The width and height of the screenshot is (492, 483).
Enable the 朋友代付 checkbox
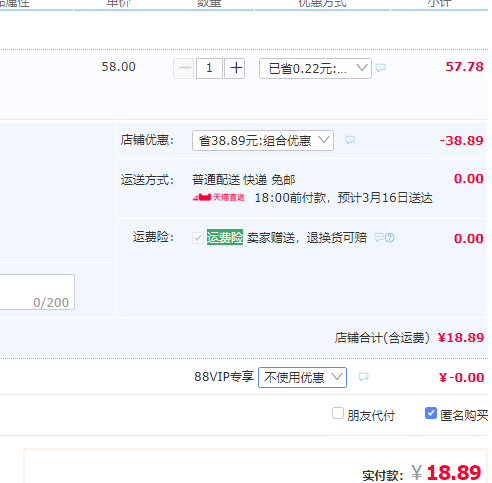click(x=338, y=413)
